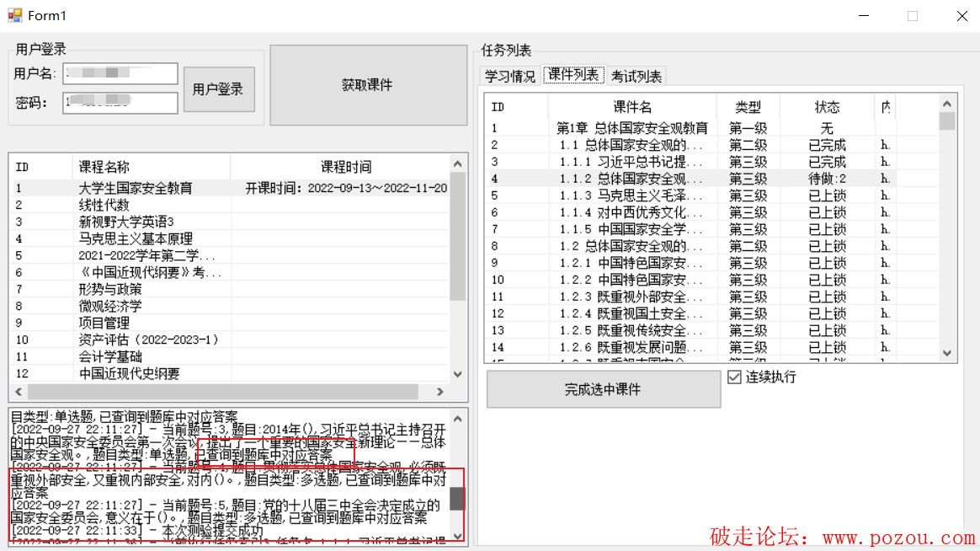980x551 pixels.
Task: Select course row 大学生国家安全教育
Action: pyautogui.click(x=231, y=188)
